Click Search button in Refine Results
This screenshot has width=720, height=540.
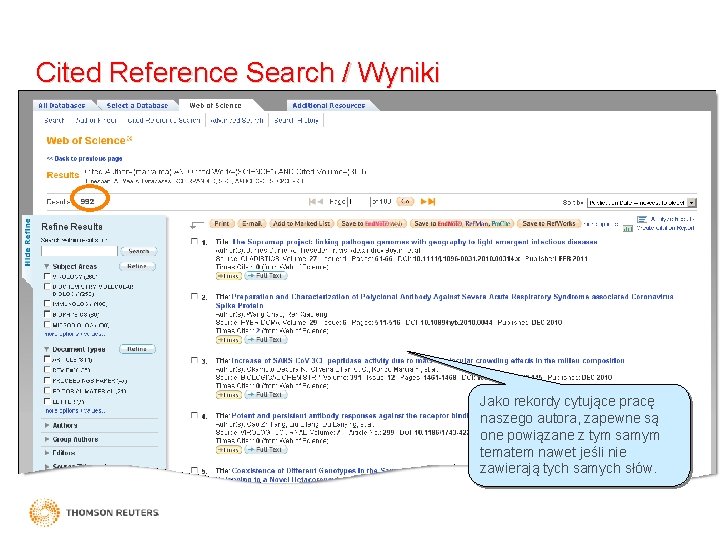pyautogui.click(x=139, y=251)
